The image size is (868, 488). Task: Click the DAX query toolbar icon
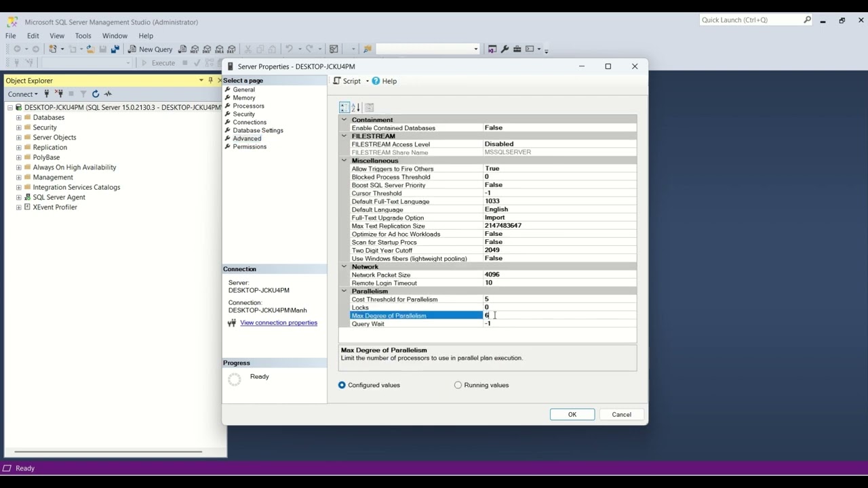click(231, 49)
